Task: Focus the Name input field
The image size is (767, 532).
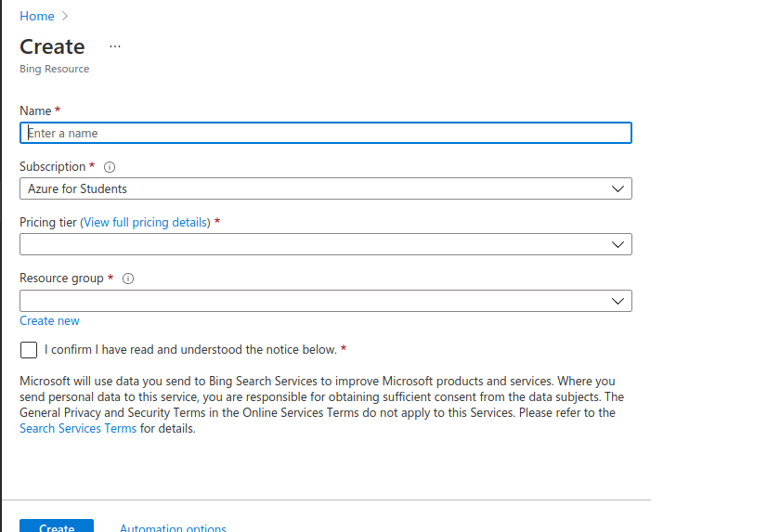Action: [x=326, y=133]
